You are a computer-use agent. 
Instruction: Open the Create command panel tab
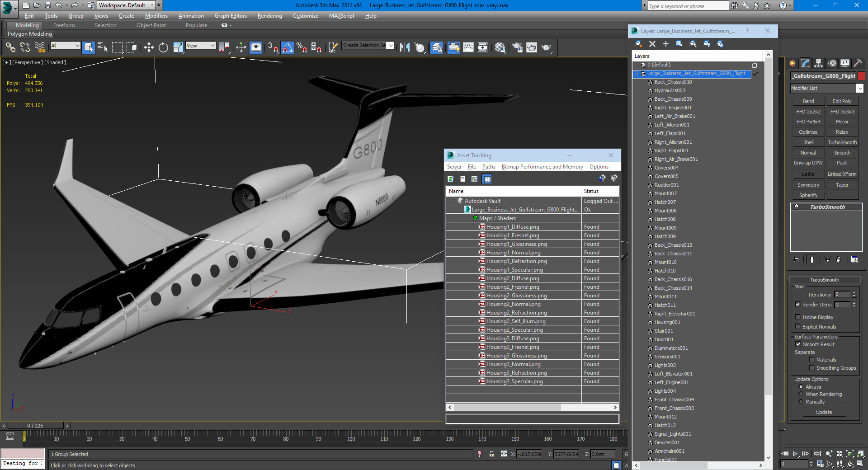(x=792, y=63)
